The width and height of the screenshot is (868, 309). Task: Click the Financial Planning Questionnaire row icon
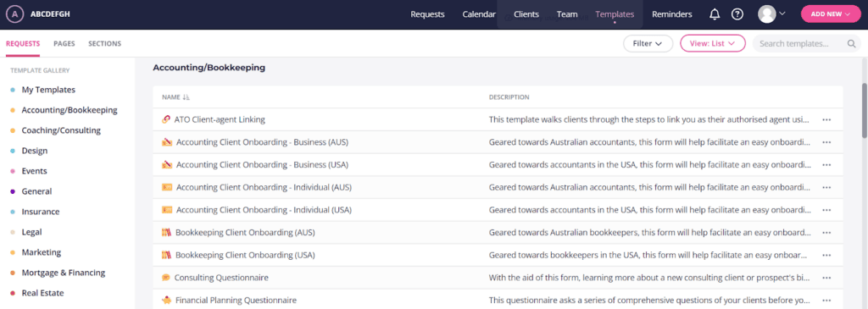click(166, 301)
